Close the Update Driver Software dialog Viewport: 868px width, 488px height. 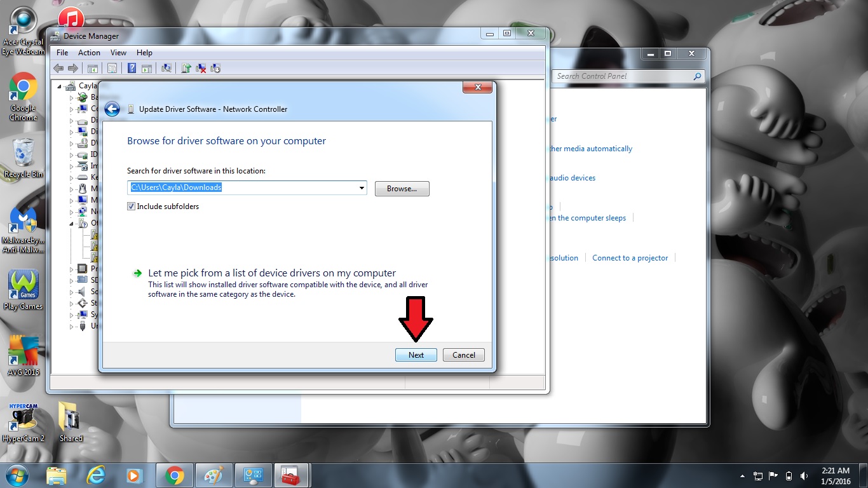click(x=477, y=87)
